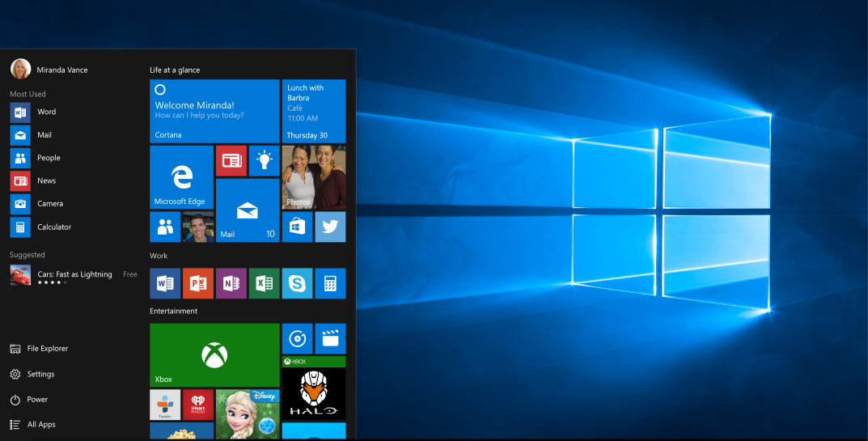Image resolution: width=868 pixels, height=441 pixels.
Task: Open Mail from the Most Used list
Action: (31, 135)
